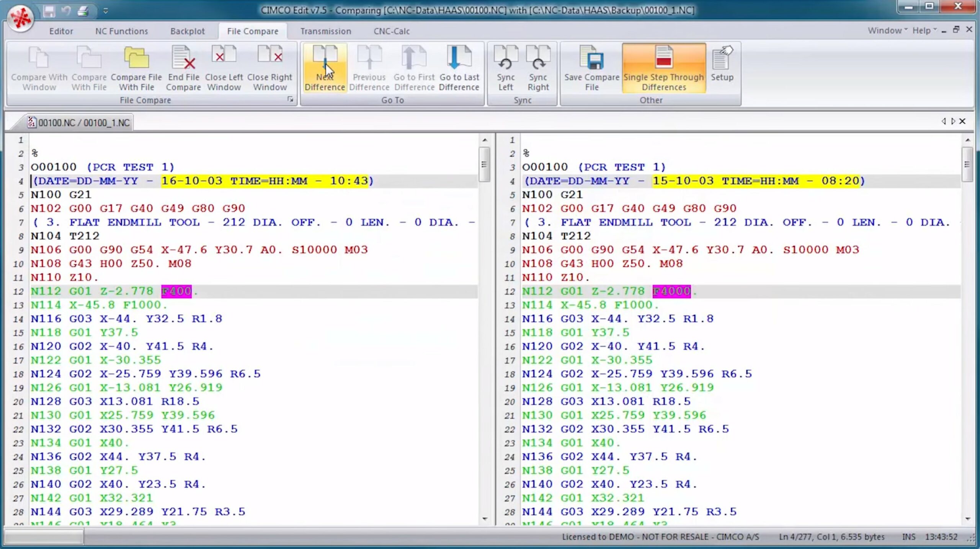Open the File Compare menu tab
The width and height of the screenshot is (980, 549).
252,31
